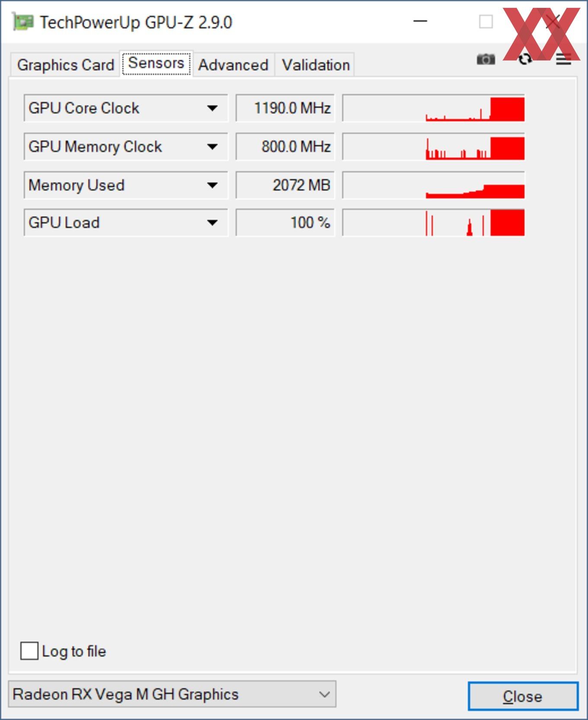Switch to the Advanced tab
Screen dimensions: 588x720
point(233,65)
